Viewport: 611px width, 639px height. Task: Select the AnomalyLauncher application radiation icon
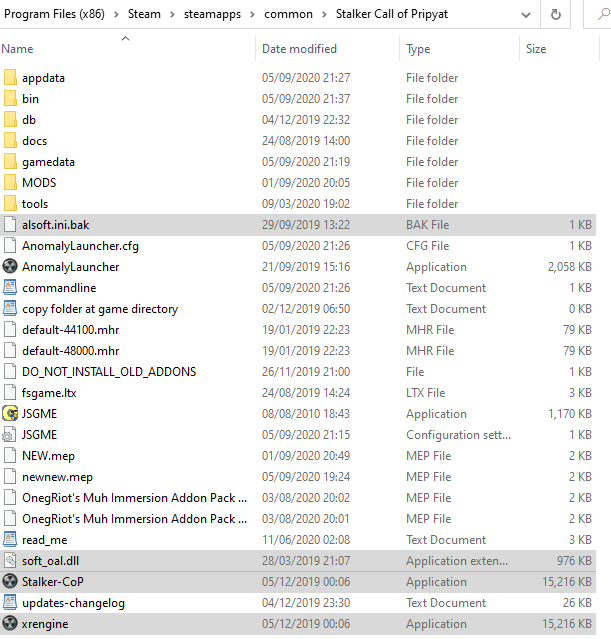coord(10,267)
